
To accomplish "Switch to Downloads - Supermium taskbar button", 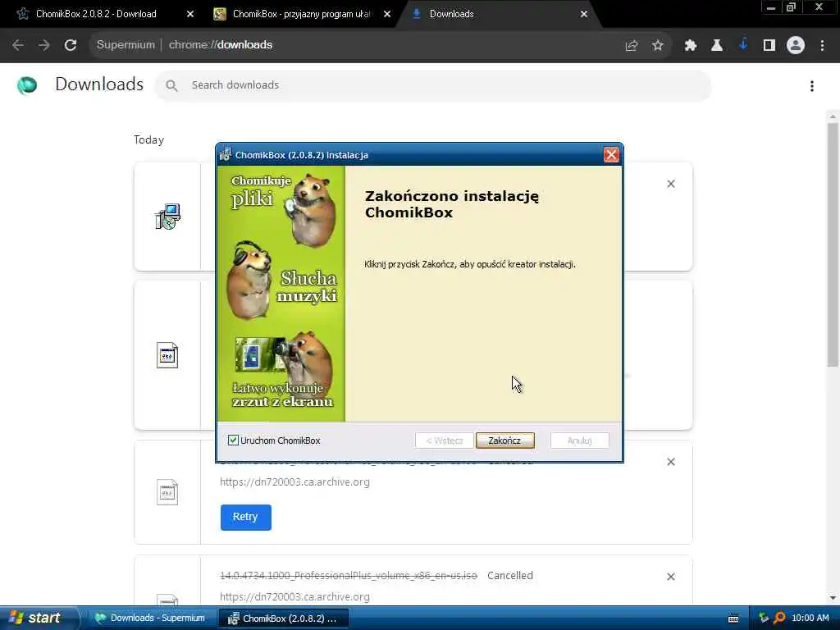I will click(151, 619).
